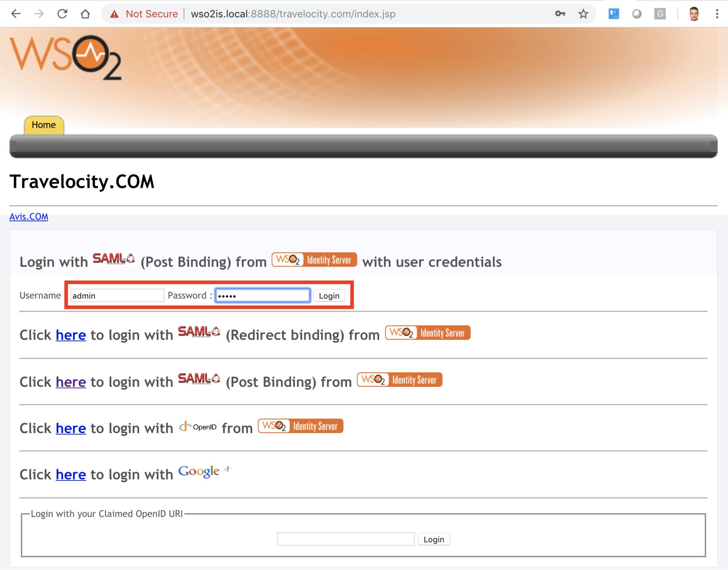Click the G extension icon
This screenshot has height=570, width=728.
point(660,13)
